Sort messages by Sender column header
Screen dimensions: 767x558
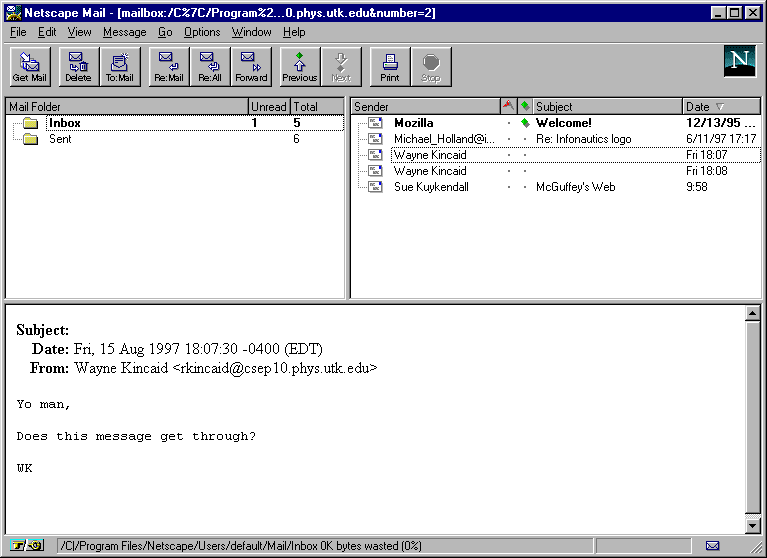coord(425,106)
